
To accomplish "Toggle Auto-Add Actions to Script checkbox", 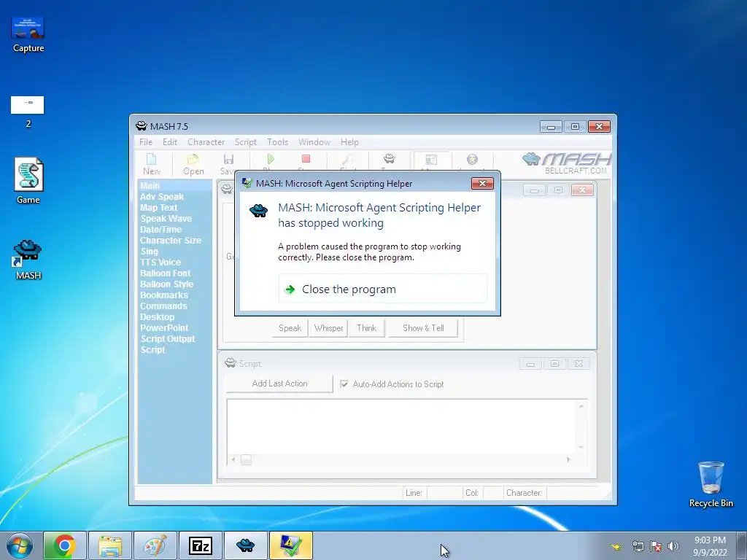I will pyautogui.click(x=344, y=384).
